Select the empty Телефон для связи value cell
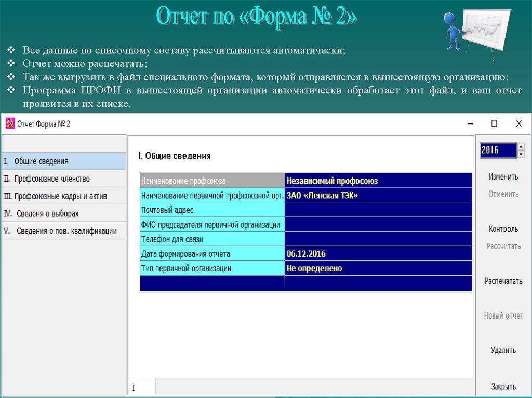This screenshot has width=532, height=398. (x=378, y=239)
